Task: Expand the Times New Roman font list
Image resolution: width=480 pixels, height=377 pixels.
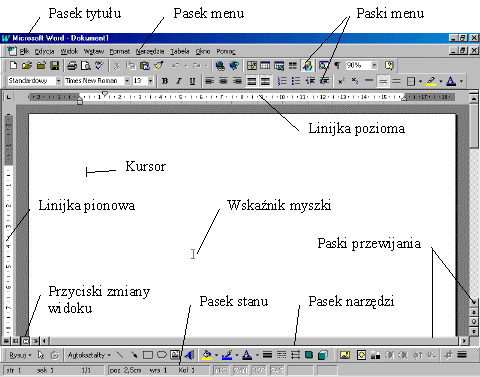Action: [127, 81]
